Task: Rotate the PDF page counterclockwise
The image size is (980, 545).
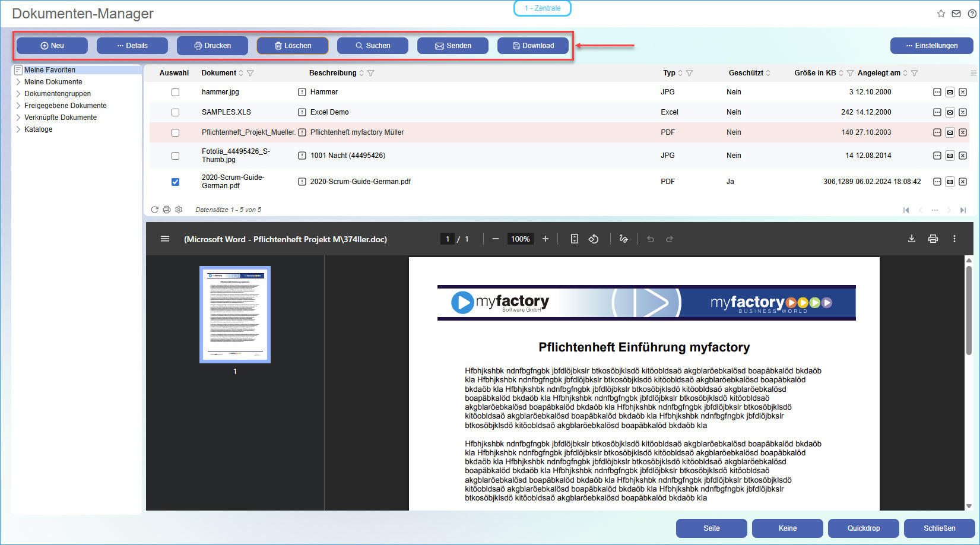Action: 593,239
